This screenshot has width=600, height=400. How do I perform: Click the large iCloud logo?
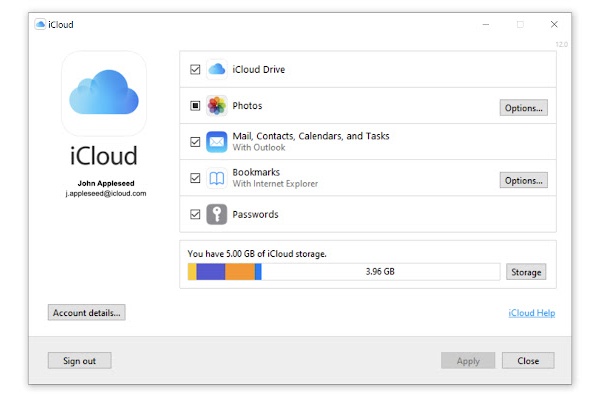(104, 93)
